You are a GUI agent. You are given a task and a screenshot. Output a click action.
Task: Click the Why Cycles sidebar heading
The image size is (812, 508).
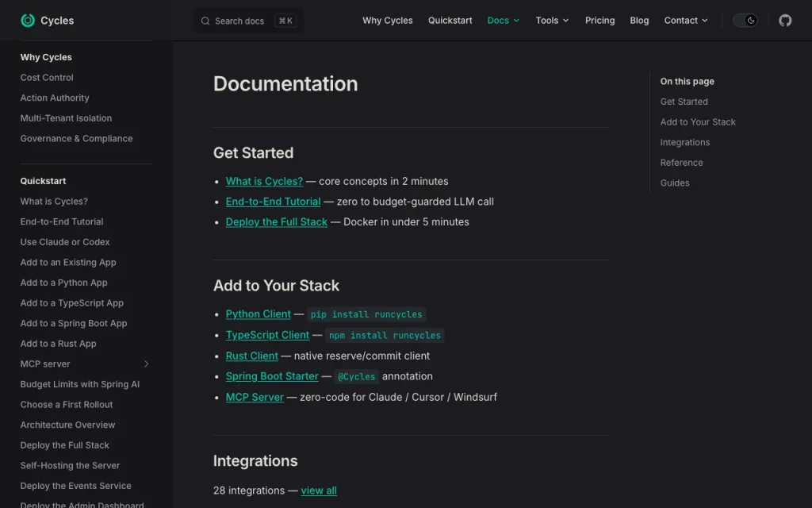[x=46, y=57]
